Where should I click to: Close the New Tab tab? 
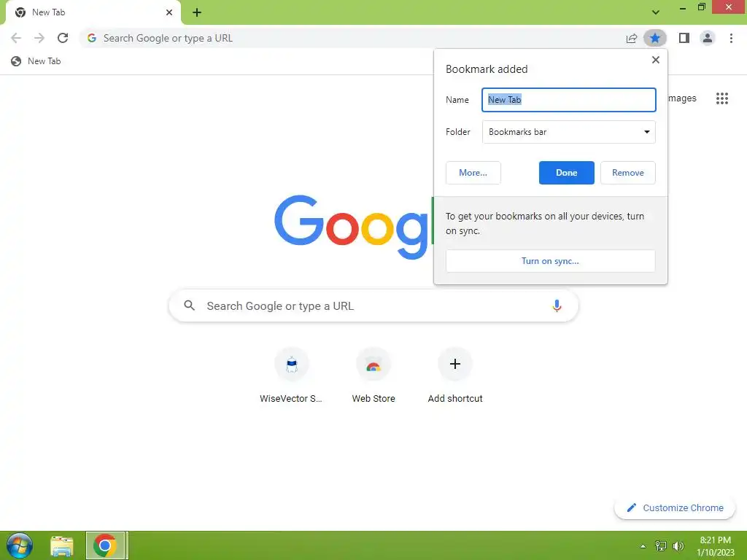click(169, 12)
